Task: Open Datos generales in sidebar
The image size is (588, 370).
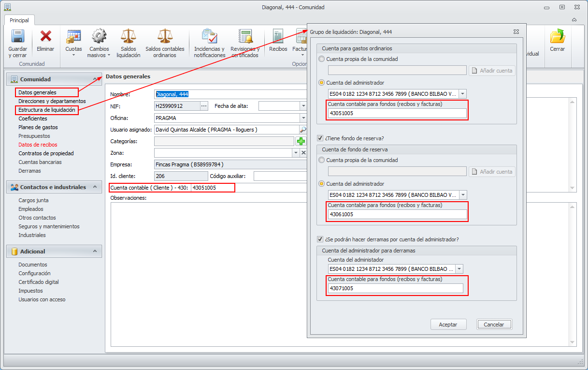Action: [38, 92]
